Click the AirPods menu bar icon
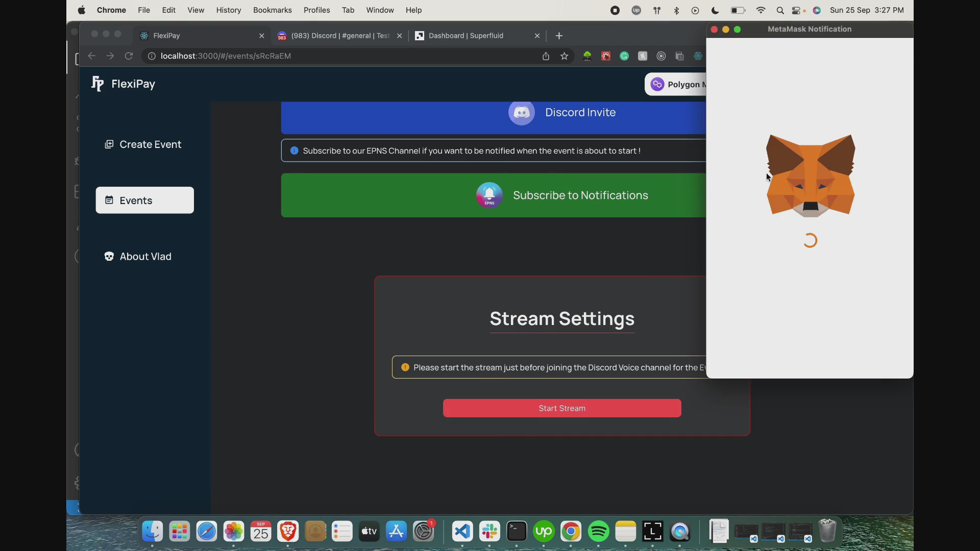The height and width of the screenshot is (551, 980). (x=657, y=10)
